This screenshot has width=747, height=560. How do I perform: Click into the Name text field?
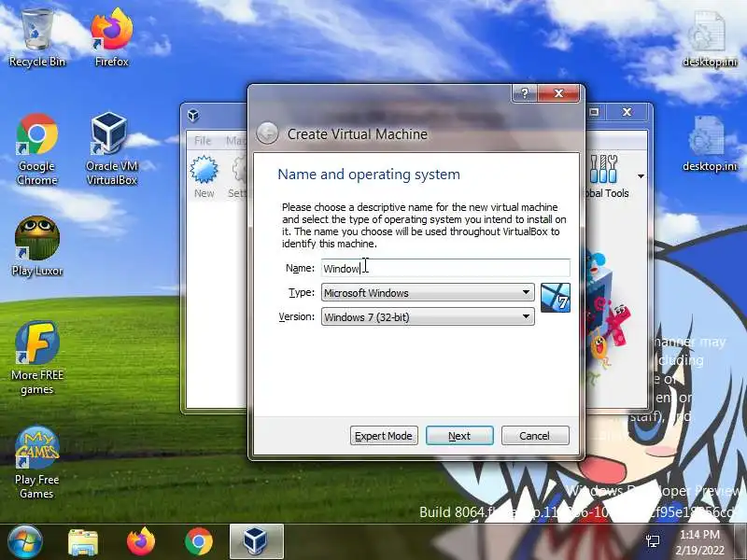click(445, 268)
